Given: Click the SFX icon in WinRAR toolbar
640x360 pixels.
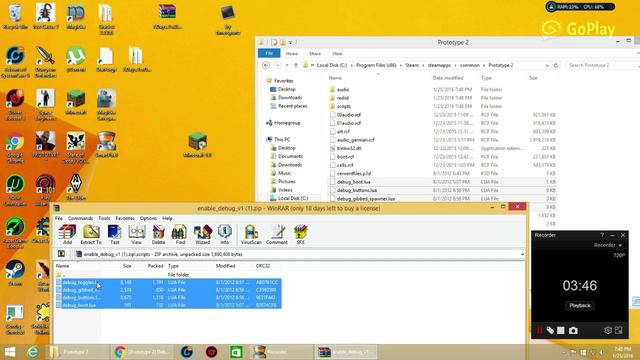Looking at the screenshot, I should click(300, 235).
